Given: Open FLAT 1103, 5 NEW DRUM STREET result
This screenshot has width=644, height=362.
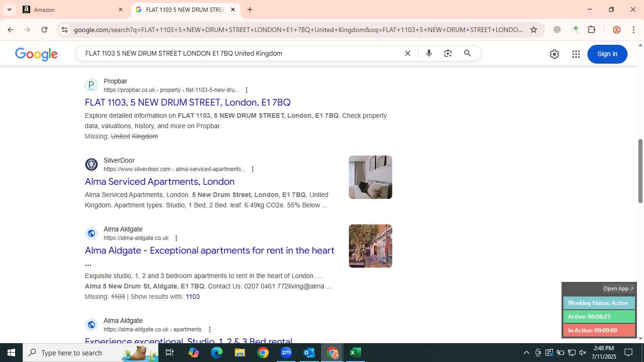Looking at the screenshot, I should tap(188, 102).
